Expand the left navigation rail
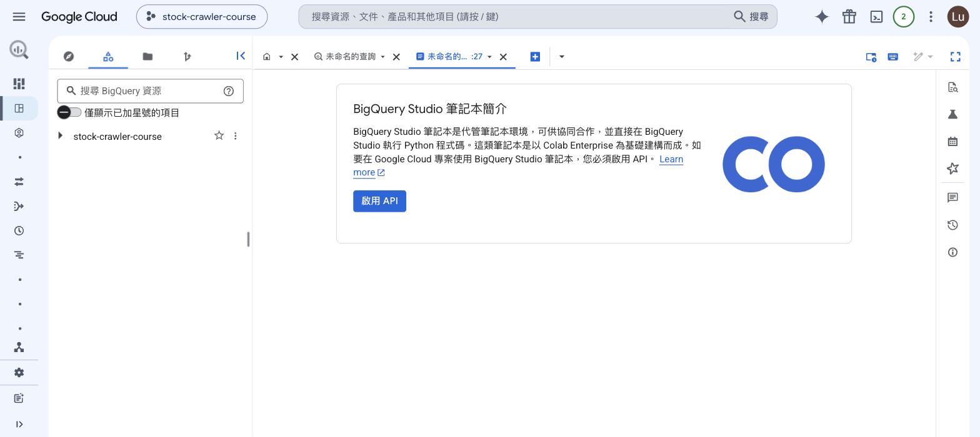The image size is (980, 437). click(19, 425)
